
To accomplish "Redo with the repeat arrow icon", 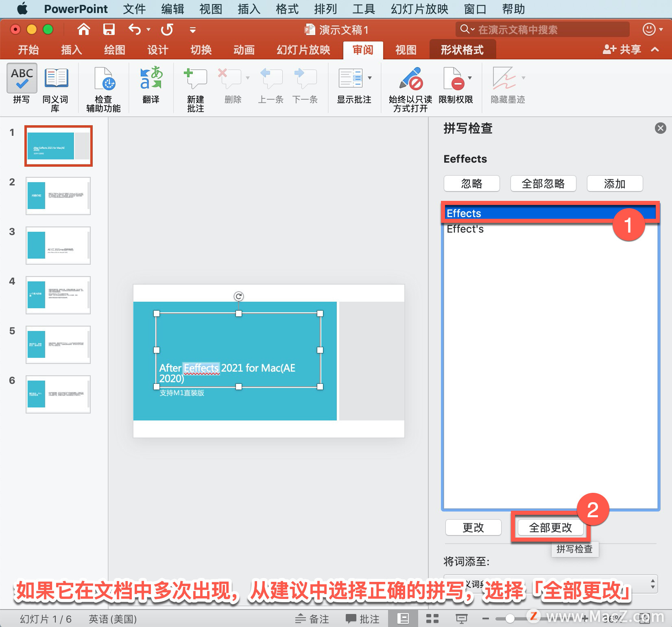I will pyautogui.click(x=167, y=29).
